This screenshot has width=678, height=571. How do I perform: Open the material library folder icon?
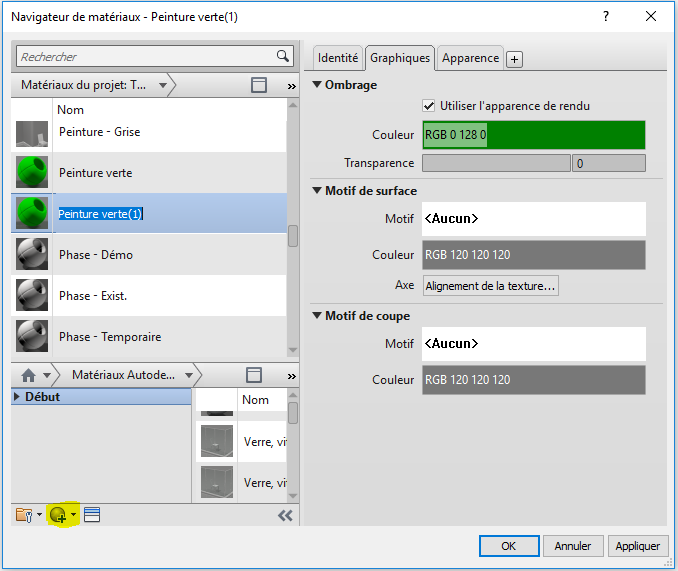[x=24, y=515]
